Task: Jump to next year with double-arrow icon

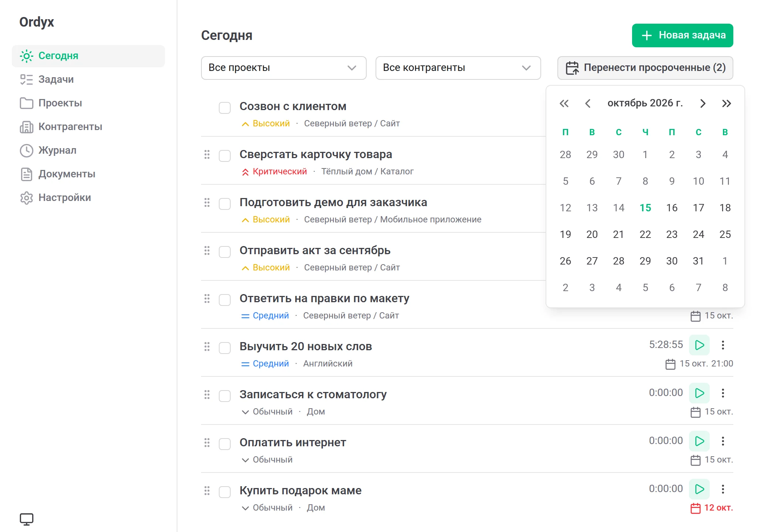Action: click(x=727, y=103)
